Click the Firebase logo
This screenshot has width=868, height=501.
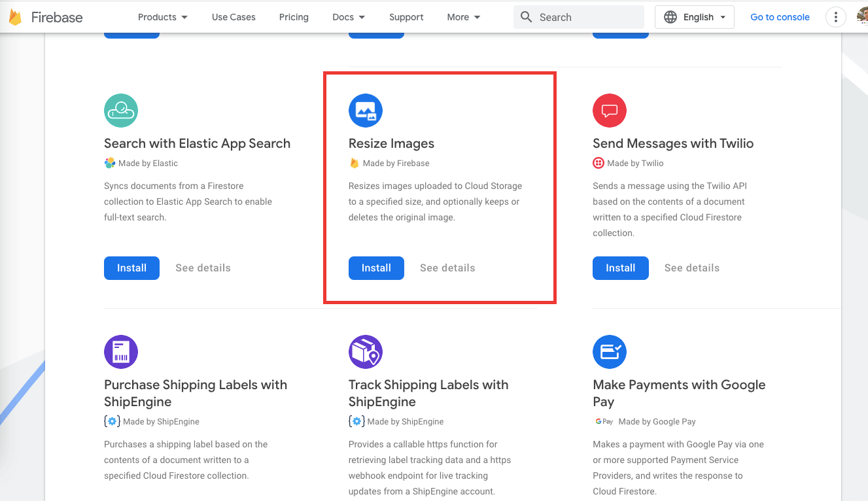[x=46, y=17]
